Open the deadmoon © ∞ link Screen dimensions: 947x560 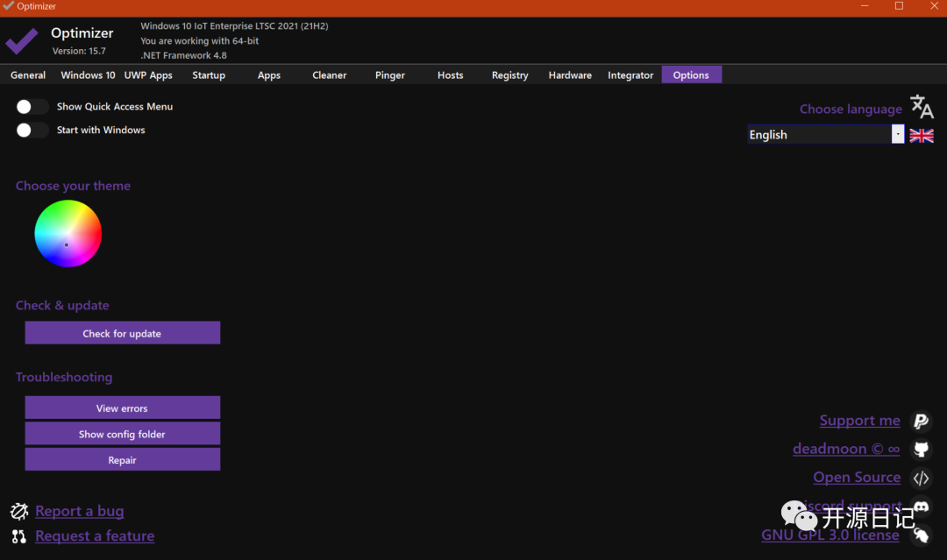click(846, 449)
